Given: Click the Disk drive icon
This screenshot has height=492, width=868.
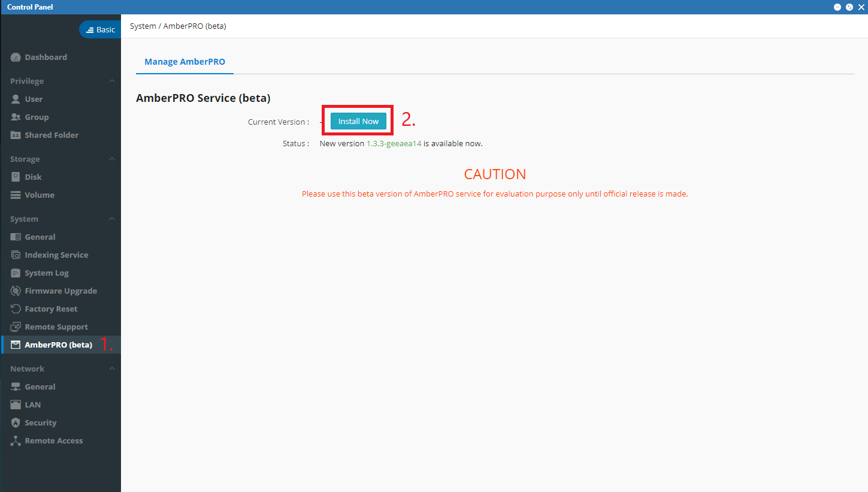Looking at the screenshot, I should point(16,177).
